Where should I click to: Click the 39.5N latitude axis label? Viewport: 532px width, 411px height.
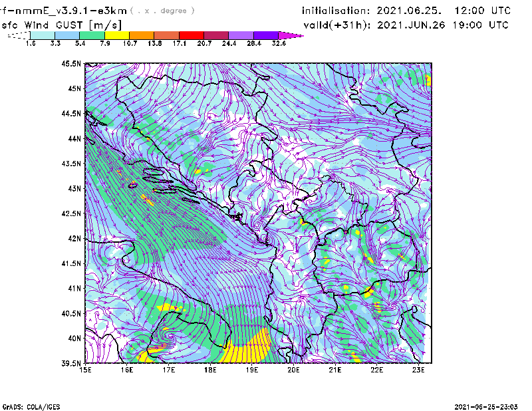pyautogui.click(x=71, y=364)
